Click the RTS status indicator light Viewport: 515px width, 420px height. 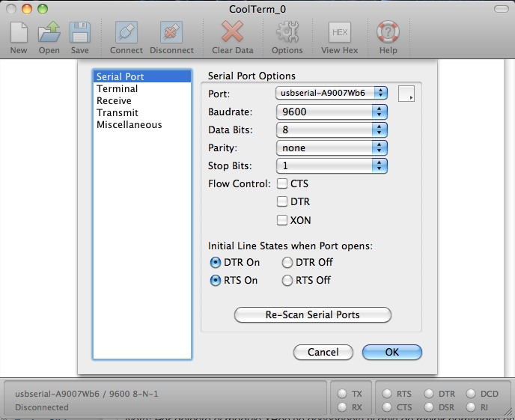click(387, 393)
